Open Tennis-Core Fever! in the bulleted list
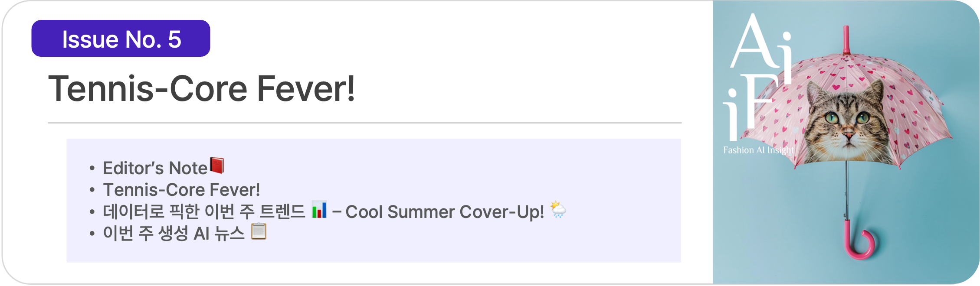The image size is (980, 286). point(181,190)
